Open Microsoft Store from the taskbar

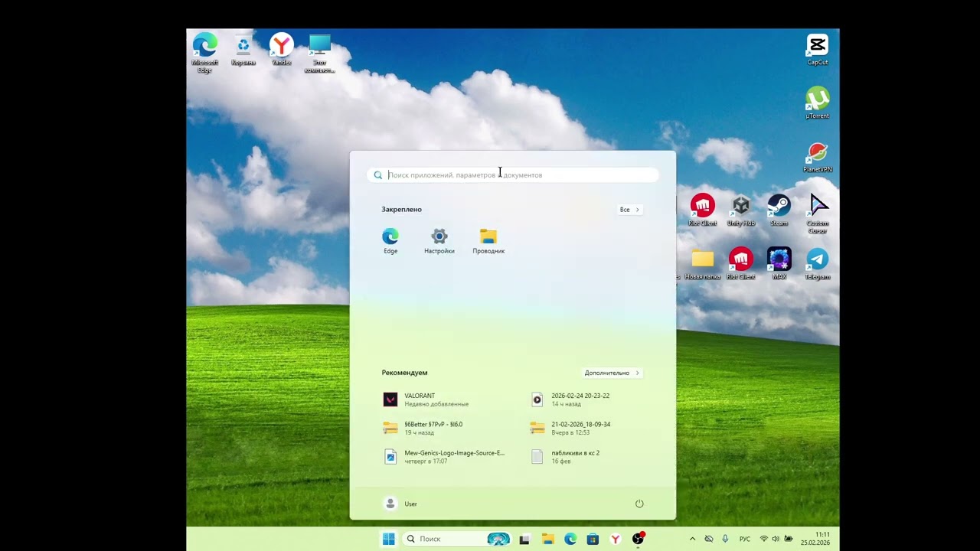click(593, 539)
